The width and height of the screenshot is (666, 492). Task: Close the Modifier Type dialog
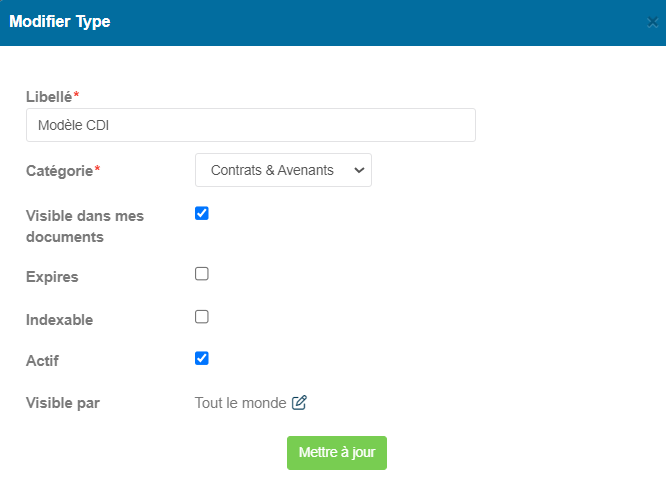[x=652, y=22]
